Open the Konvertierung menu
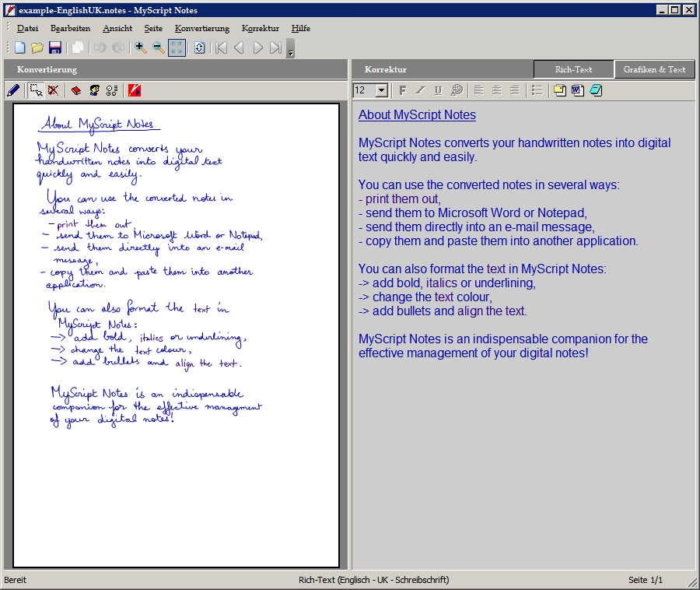This screenshot has width=700, height=590. (x=202, y=28)
